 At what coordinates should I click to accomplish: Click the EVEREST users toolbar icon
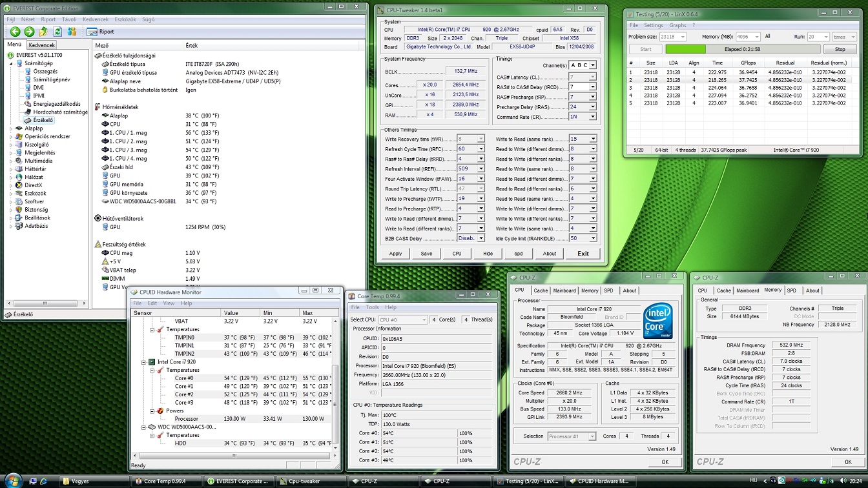(72, 32)
